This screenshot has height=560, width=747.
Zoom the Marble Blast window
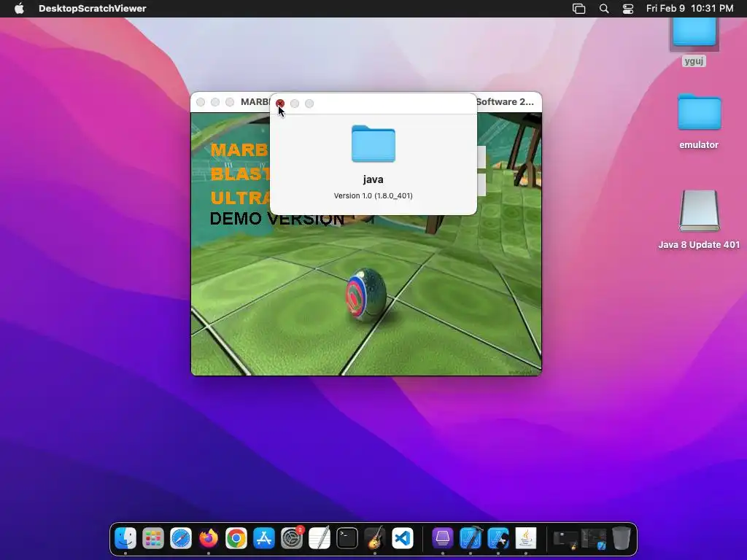(x=230, y=102)
